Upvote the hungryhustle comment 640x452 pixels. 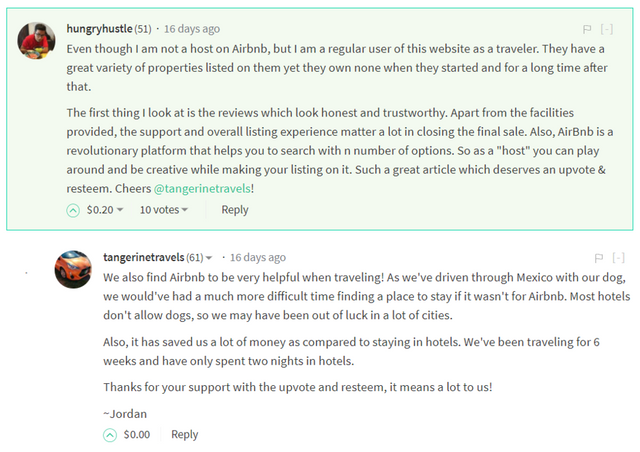point(73,210)
